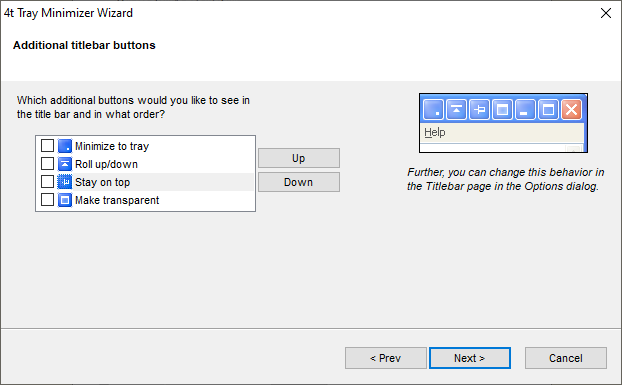Viewport: 622px width, 385px height.
Task: Select the 'Roll up/down' list row text
Action: pos(106,164)
